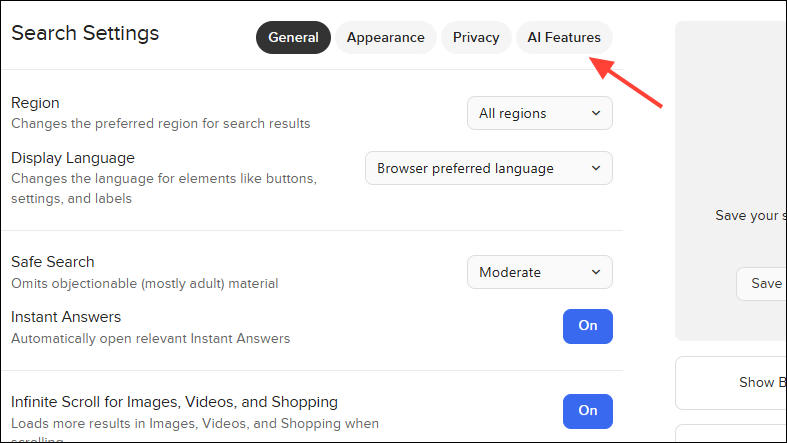The height and width of the screenshot is (443, 787).
Task: Click chevron arrow in Safe Search dropdown
Action: (596, 272)
